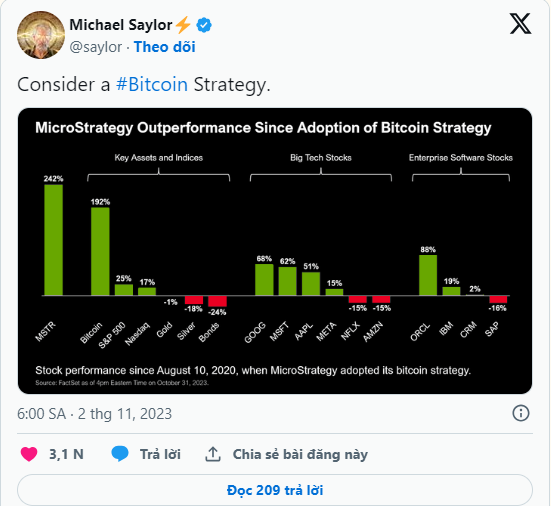Click the Michael Saylor display name
Viewport: 551px width, 506px height.
(121, 25)
